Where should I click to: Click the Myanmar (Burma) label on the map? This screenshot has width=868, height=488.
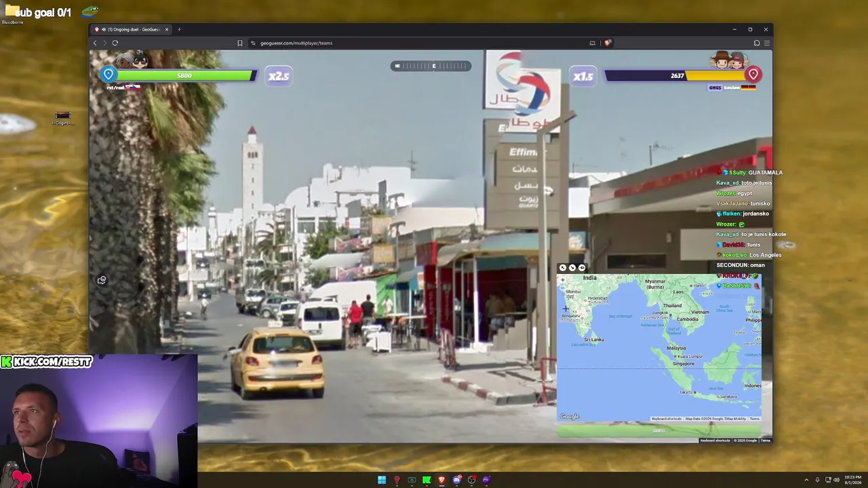pos(656,284)
